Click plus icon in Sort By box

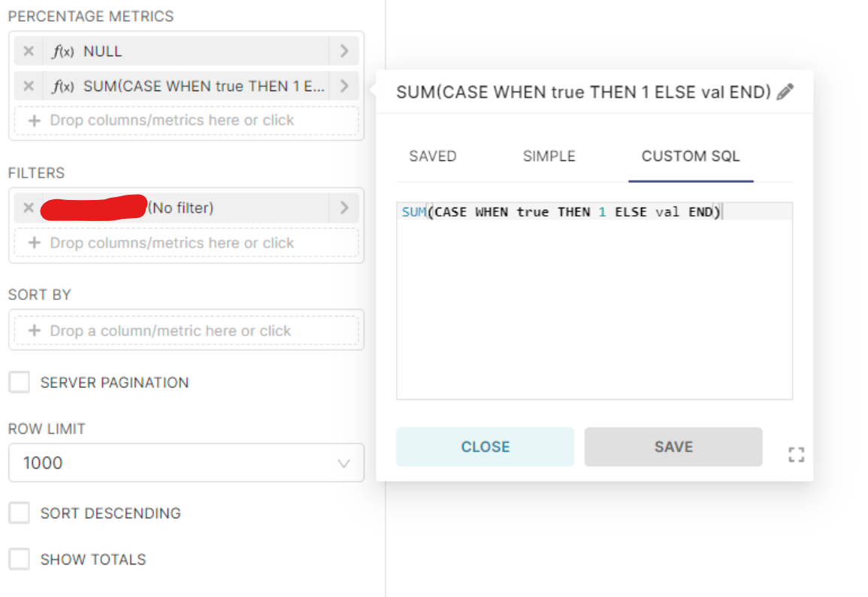pos(35,331)
